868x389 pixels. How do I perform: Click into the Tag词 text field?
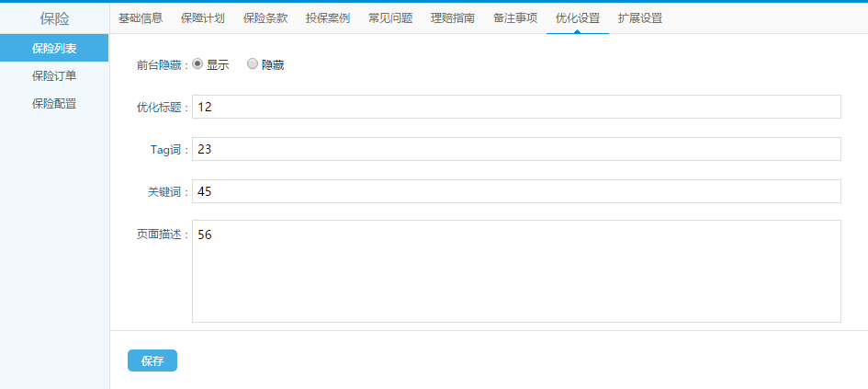coord(516,149)
